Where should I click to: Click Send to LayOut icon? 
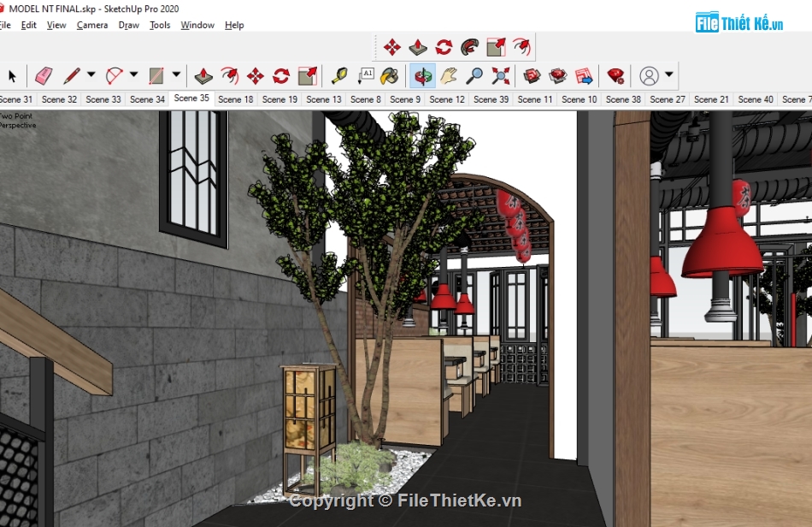pos(584,76)
